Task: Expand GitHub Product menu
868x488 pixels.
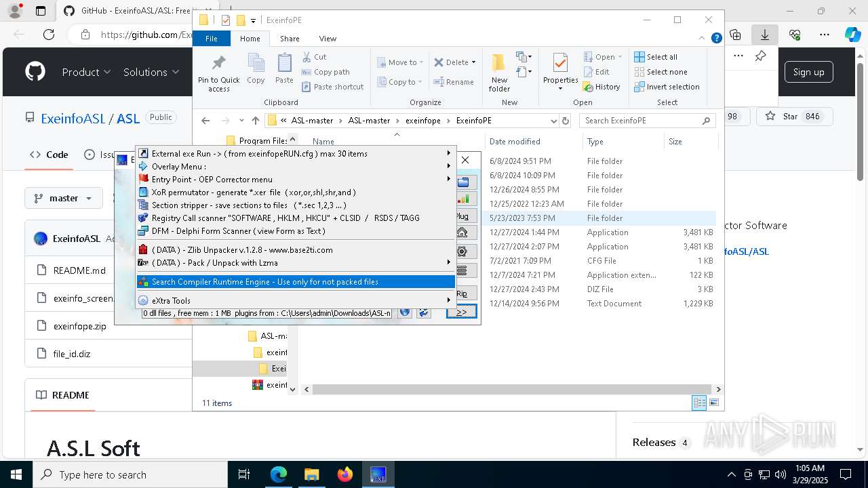Action: coord(86,72)
